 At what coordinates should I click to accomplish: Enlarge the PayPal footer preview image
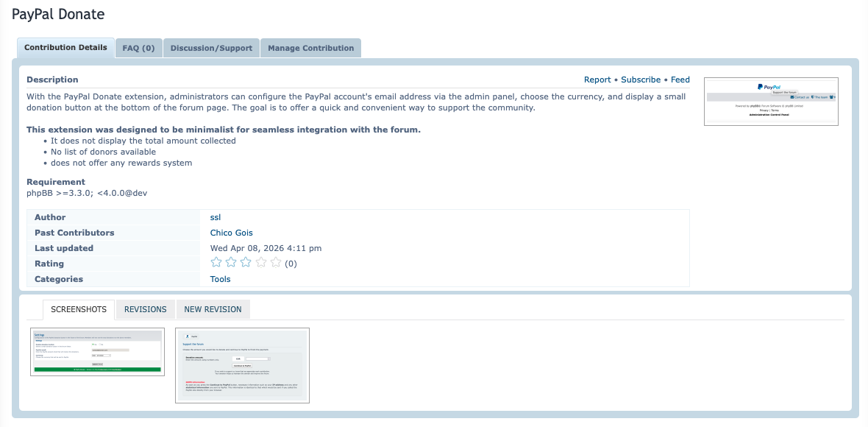771,102
